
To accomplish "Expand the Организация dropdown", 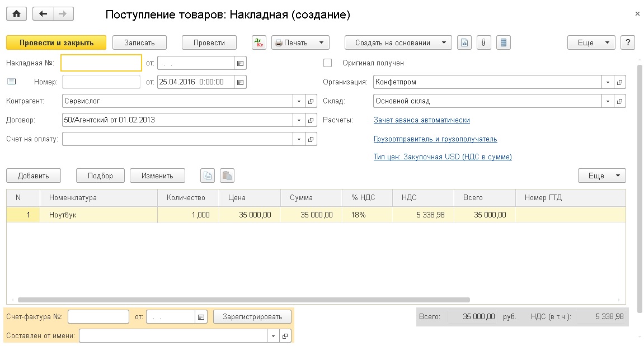I will point(608,82).
